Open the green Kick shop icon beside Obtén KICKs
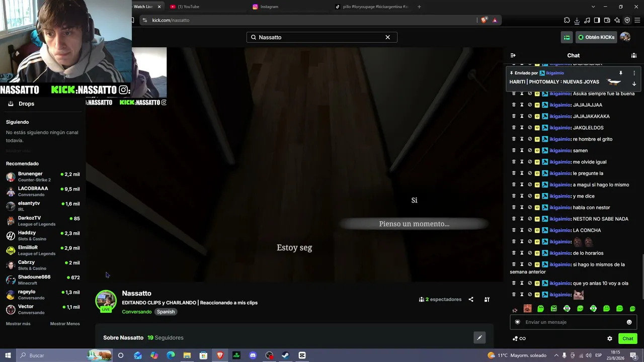644x362 pixels. [x=567, y=37]
